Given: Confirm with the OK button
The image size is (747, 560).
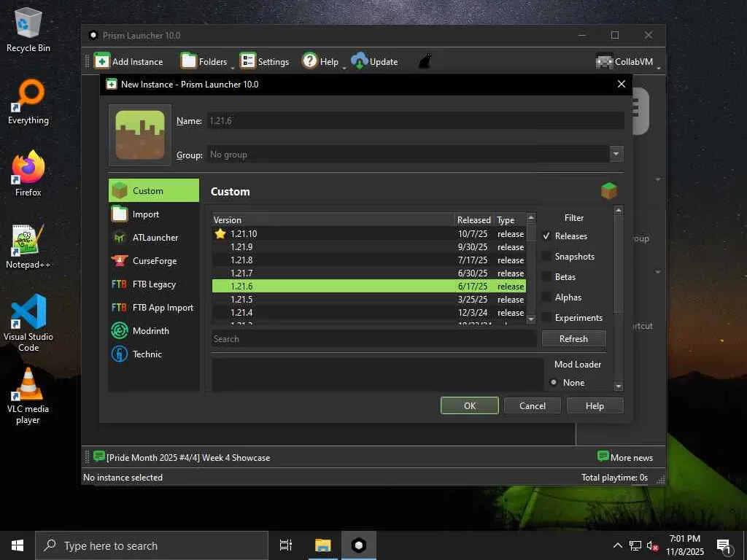Looking at the screenshot, I should tap(470, 405).
